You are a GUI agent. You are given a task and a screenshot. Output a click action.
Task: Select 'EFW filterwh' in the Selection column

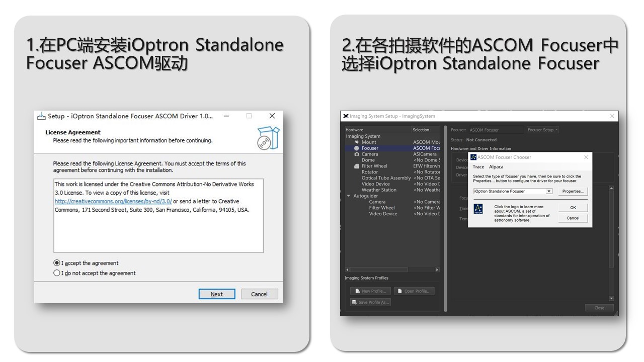[426, 166]
